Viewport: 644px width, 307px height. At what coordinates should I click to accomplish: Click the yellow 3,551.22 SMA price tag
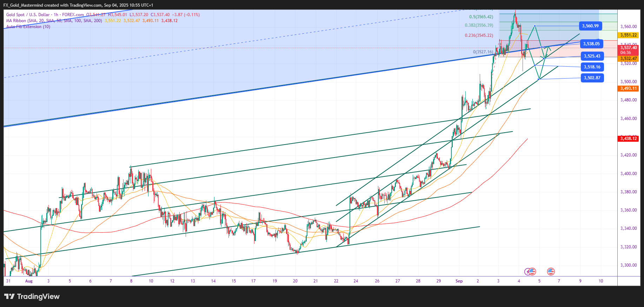[x=629, y=35]
